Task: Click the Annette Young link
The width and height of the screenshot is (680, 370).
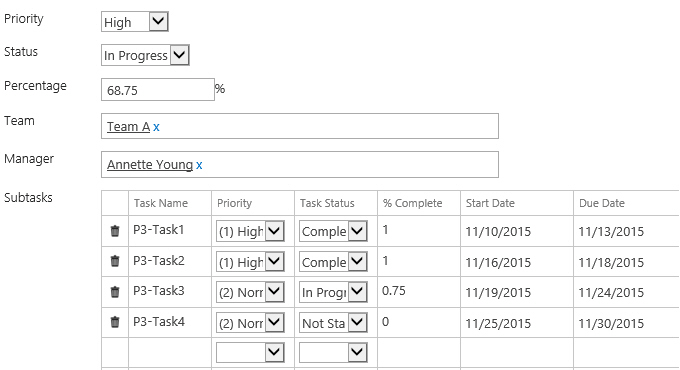Action: point(150,165)
